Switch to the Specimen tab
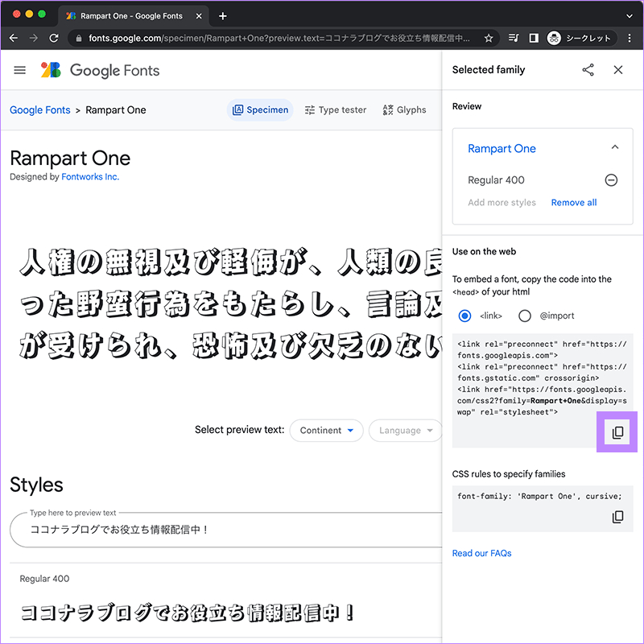The image size is (644, 644). [x=260, y=109]
